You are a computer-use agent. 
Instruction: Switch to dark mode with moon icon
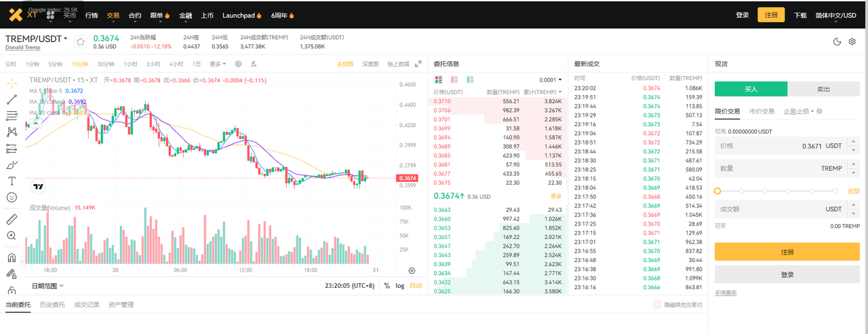coord(837,42)
